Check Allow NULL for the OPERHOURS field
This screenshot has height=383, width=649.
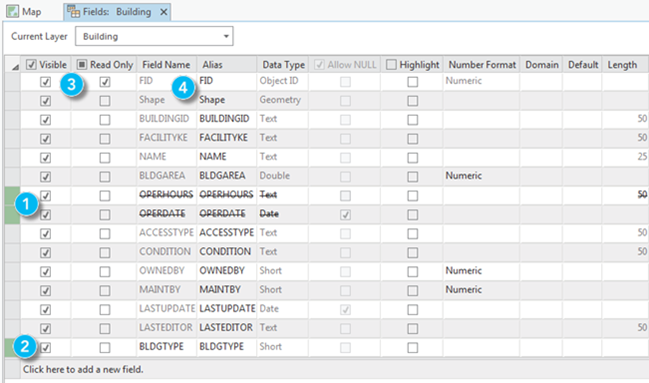tap(345, 196)
